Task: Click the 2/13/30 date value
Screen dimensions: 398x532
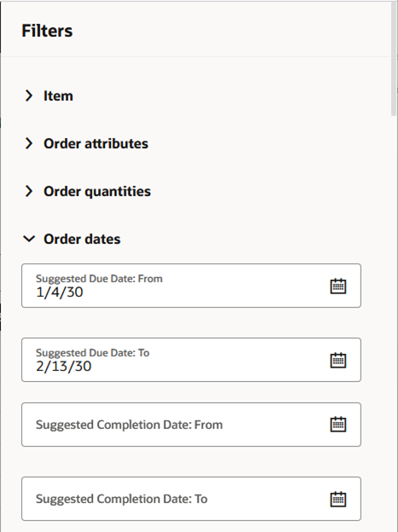Action: [63, 366]
